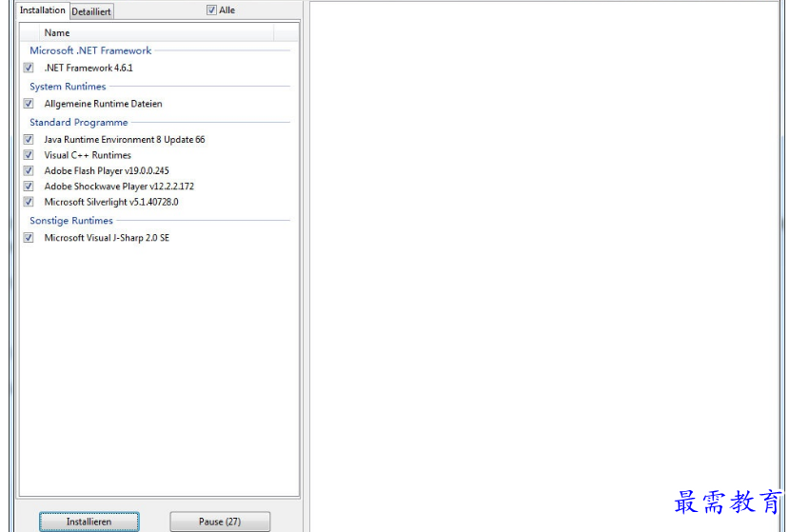Select 'Adobe Flash Player v19.0.0.245' text
790x532 pixels.
107,170
